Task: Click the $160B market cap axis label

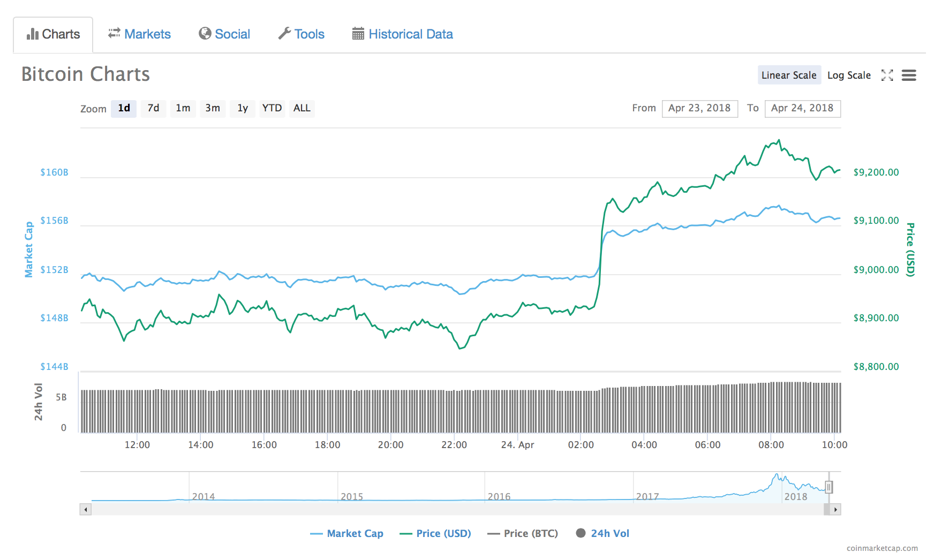Action: pyautogui.click(x=55, y=172)
